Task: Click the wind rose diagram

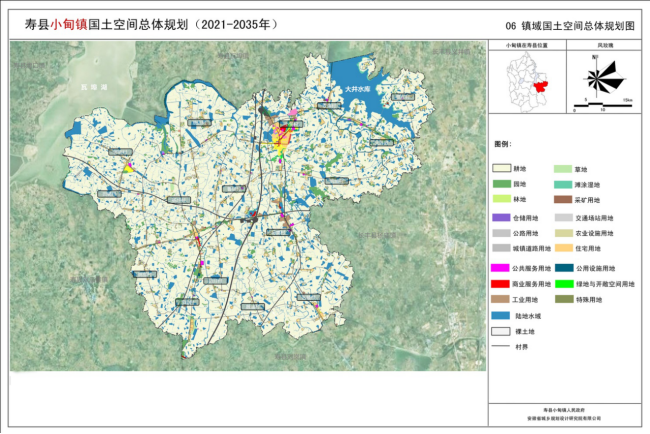Action: [605, 75]
